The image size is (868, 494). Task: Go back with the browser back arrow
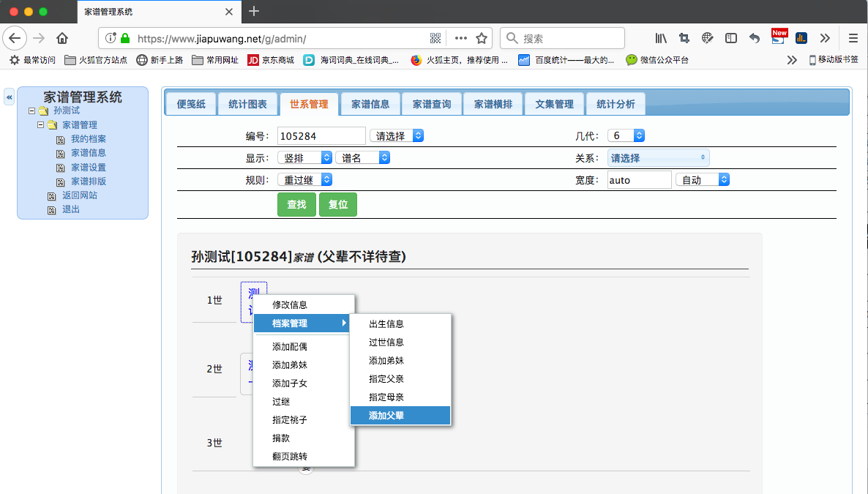(15, 38)
